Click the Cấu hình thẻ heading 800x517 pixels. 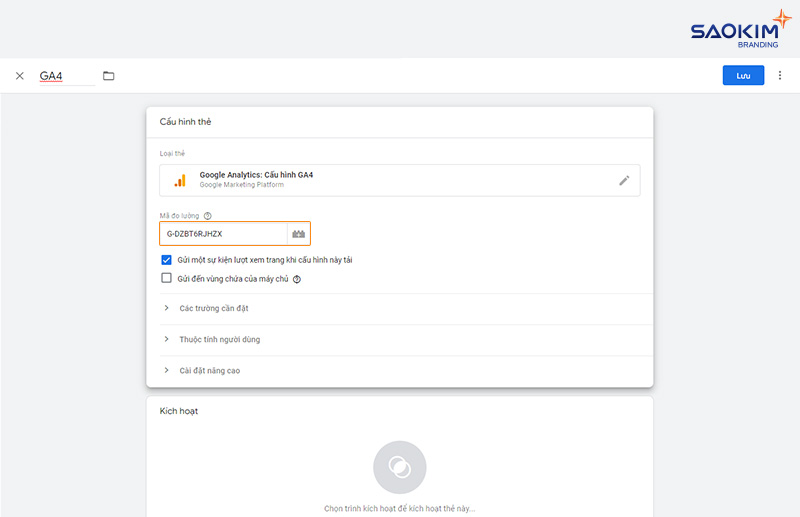pyautogui.click(x=185, y=122)
